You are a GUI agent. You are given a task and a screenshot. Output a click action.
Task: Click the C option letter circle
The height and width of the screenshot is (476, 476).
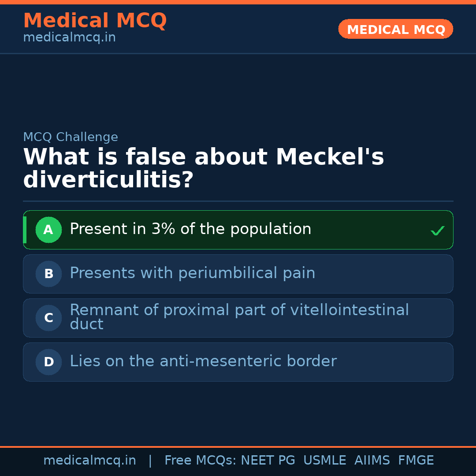click(48, 318)
